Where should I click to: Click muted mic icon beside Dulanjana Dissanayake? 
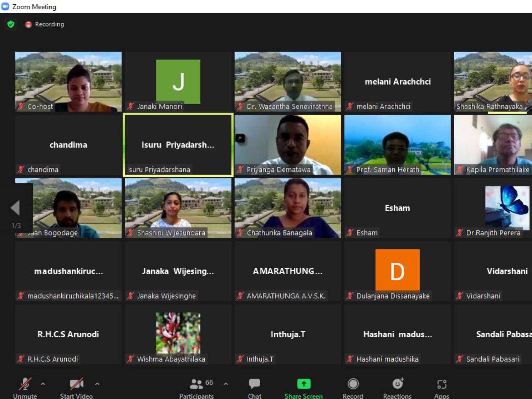(350, 296)
